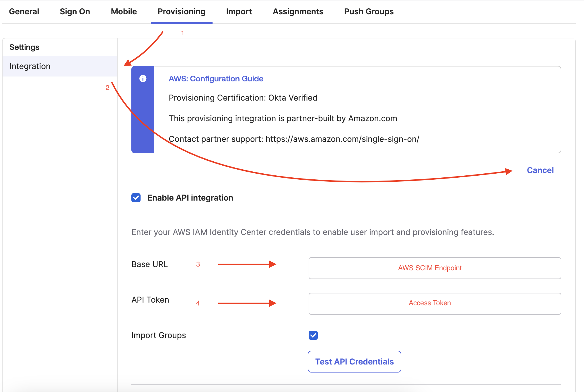The height and width of the screenshot is (392, 584).
Task: Click the Test API Credentials button
Action: pos(355,362)
